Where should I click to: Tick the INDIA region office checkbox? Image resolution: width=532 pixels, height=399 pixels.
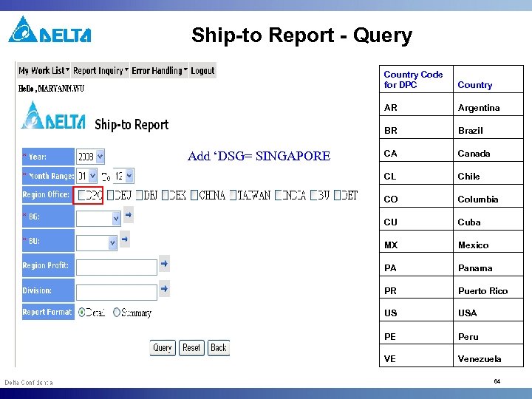point(279,195)
